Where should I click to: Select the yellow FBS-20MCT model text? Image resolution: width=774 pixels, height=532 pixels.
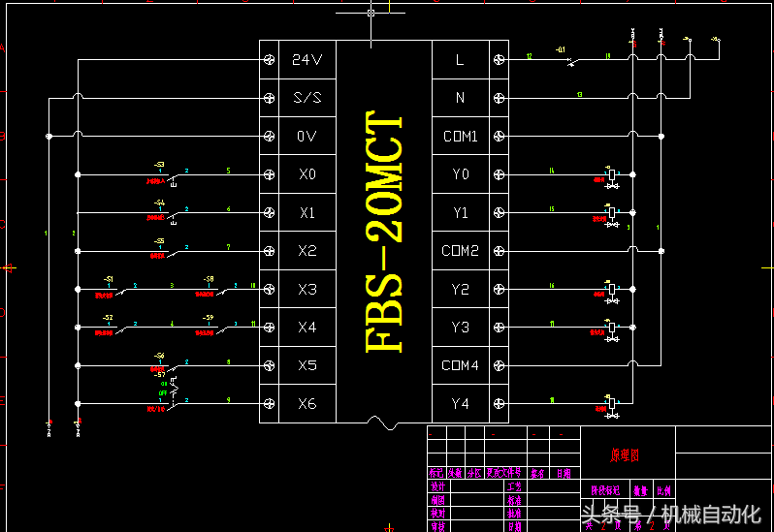click(x=384, y=232)
